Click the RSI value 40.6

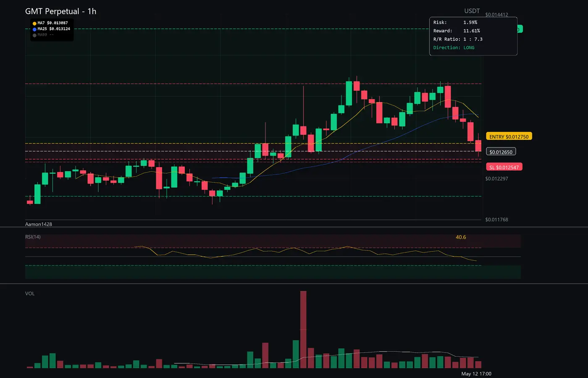tap(461, 237)
